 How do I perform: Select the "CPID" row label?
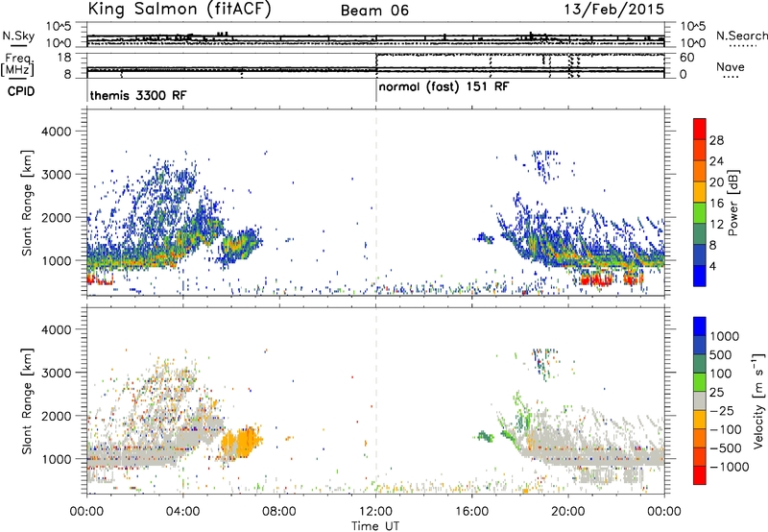(21, 91)
